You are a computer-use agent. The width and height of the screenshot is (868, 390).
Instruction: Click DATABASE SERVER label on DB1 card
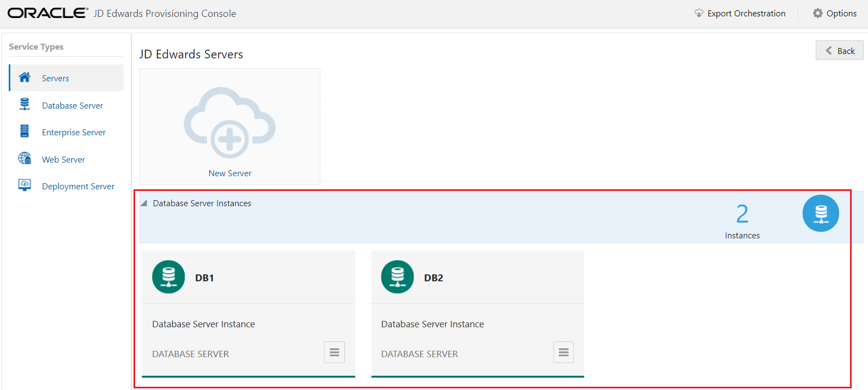click(190, 354)
